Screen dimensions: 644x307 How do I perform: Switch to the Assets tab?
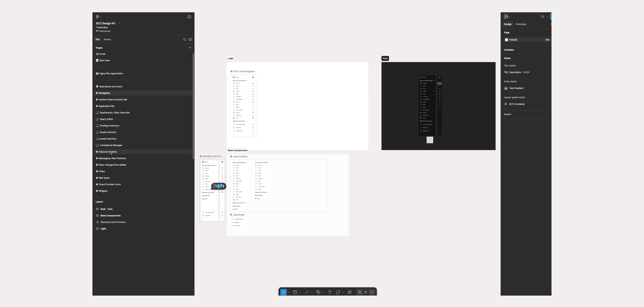pos(107,39)
